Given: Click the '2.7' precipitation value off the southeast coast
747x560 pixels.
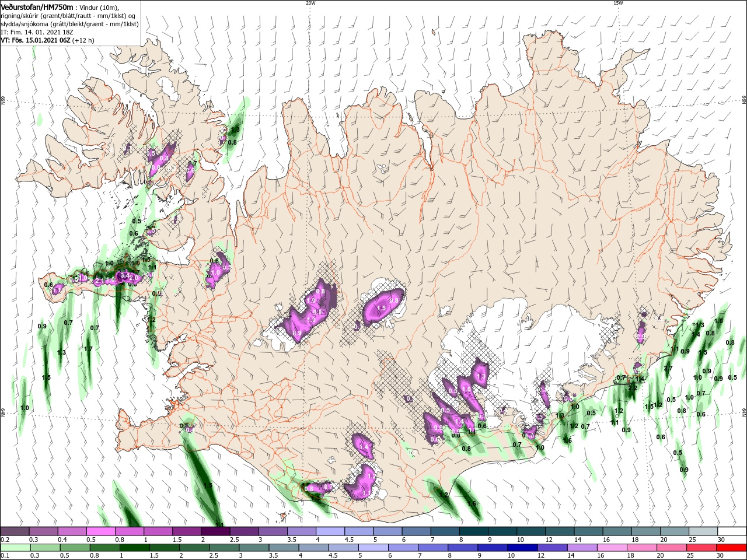Looking at the screenshot, I should pyautogui.click(x=668, y=368).
